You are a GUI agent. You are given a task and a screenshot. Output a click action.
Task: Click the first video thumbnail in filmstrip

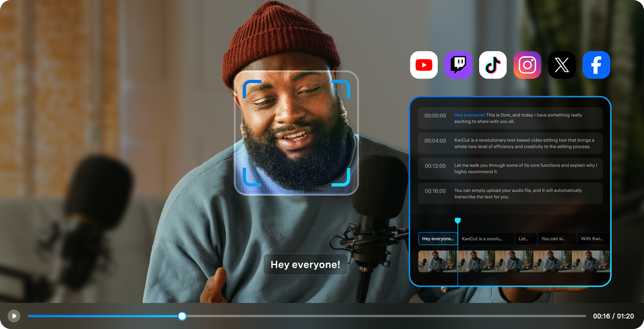[438, 261]
